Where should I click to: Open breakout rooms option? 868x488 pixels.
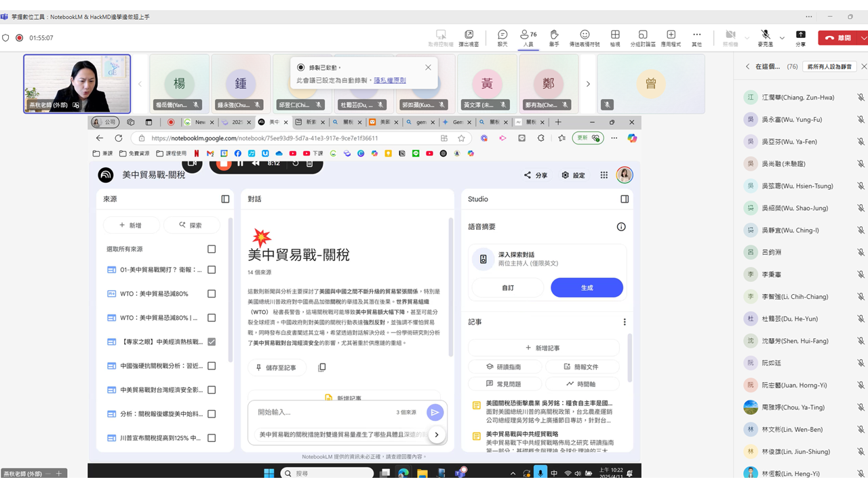(642, 38)
